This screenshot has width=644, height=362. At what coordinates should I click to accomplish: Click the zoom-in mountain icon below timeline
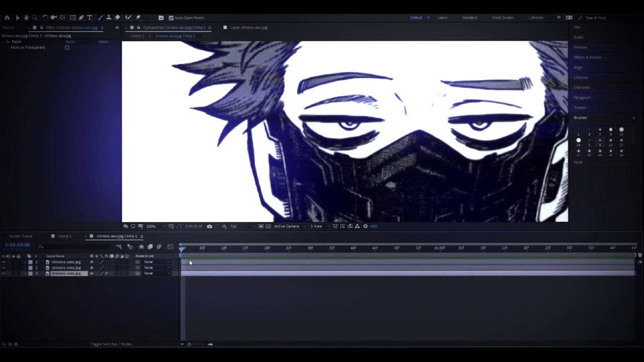click(x=210, y=344)
